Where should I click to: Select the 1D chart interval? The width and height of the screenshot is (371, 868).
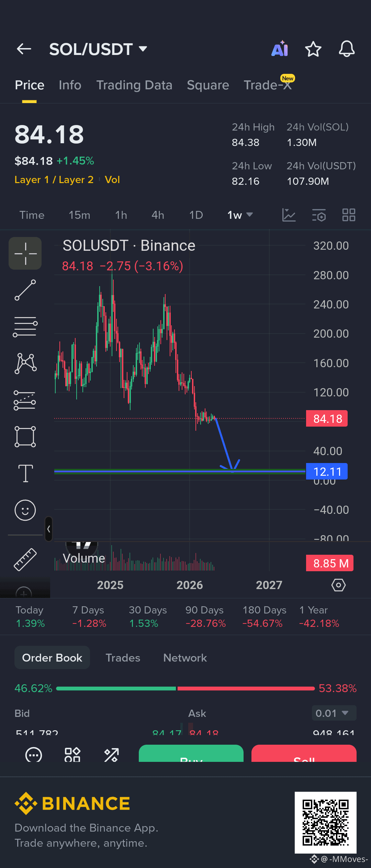click(x=196, y=215)
